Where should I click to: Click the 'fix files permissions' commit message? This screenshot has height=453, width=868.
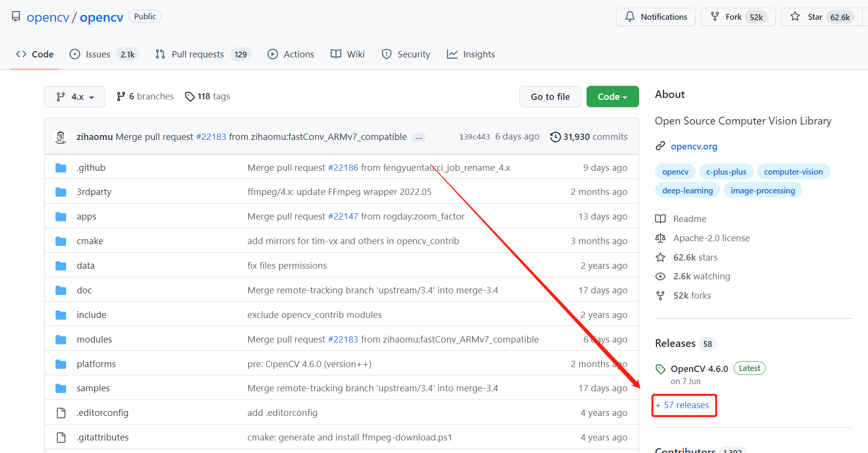pyautogui.click(x=287, y=266)
